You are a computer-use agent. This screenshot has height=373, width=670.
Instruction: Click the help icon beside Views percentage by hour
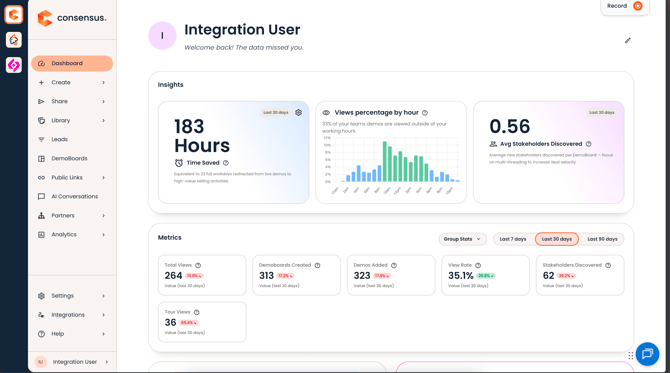(x=425, y=113)
